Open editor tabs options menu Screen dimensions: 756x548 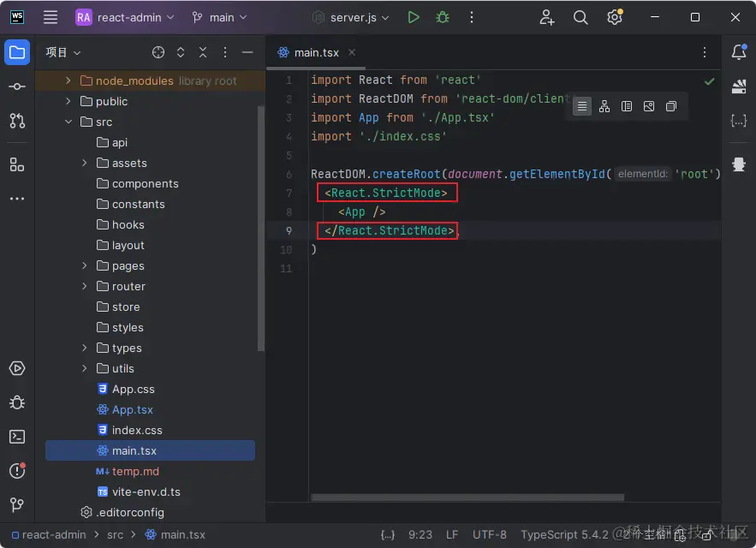(705, 52)
